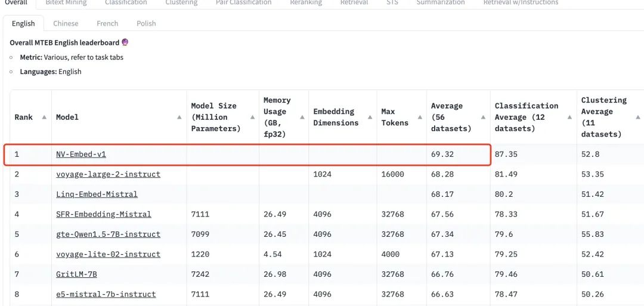Click Overall MTEB English leaderboard heading
This screenshot has width=644, height=306.
click(69, 42)
